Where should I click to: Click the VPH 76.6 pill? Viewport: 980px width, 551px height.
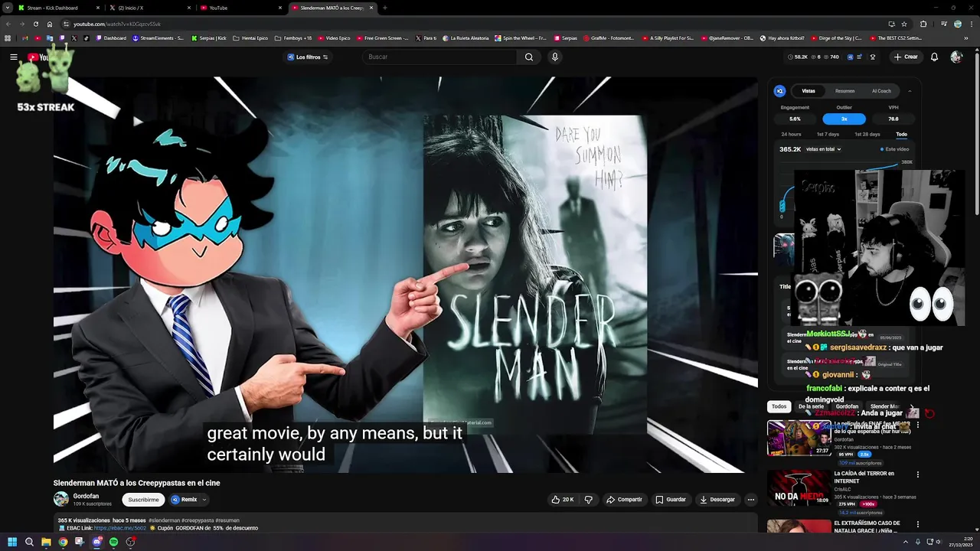click(x=893, y=119)
